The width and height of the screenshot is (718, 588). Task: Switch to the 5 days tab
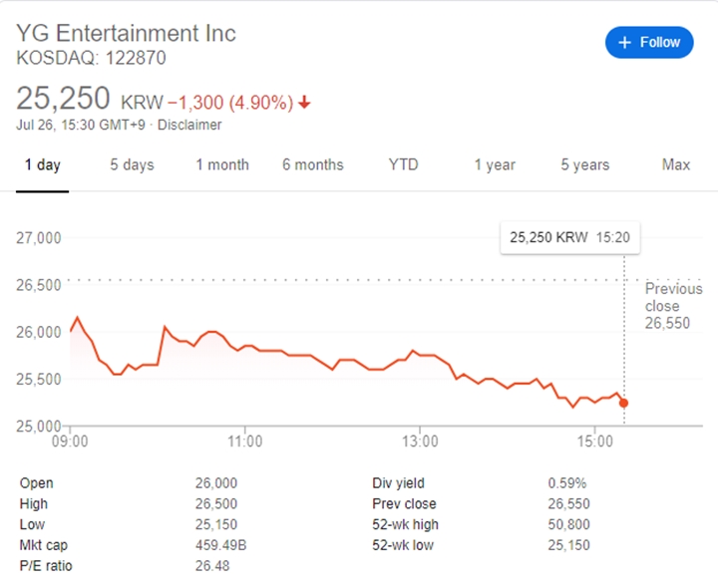click(x=132, y=164)
